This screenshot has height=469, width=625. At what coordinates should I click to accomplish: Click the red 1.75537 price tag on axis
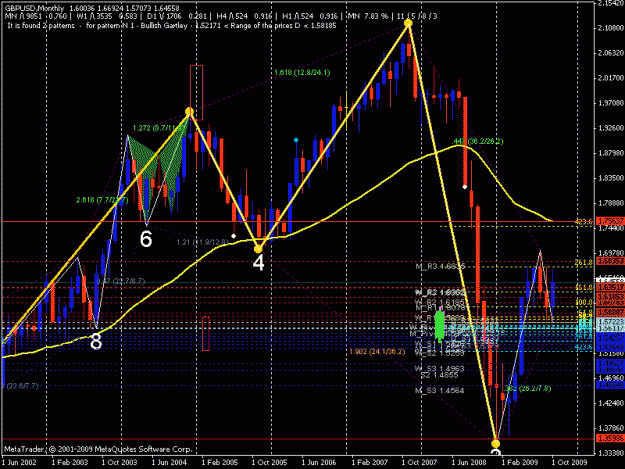610,222
